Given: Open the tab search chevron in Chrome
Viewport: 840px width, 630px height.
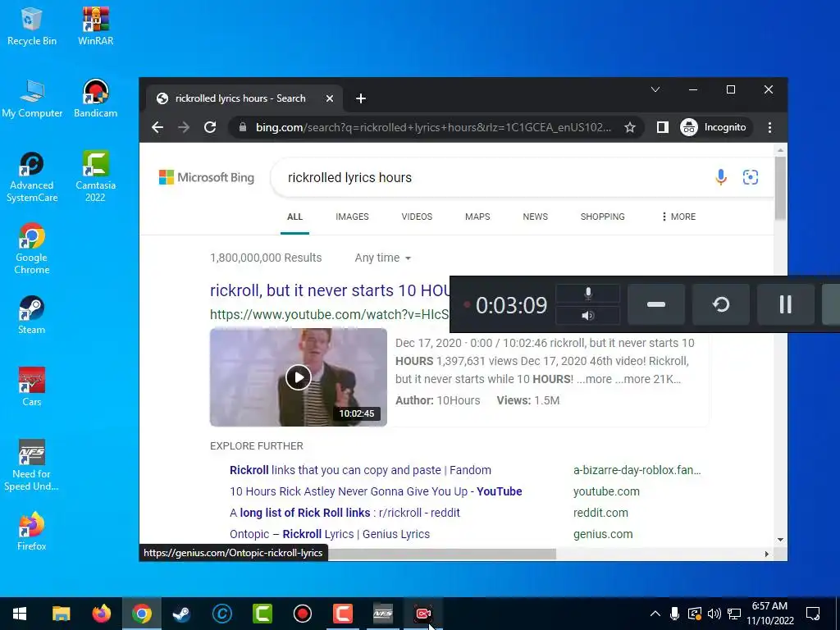Looking at the screenshot, I should click(x=655, y=89).
